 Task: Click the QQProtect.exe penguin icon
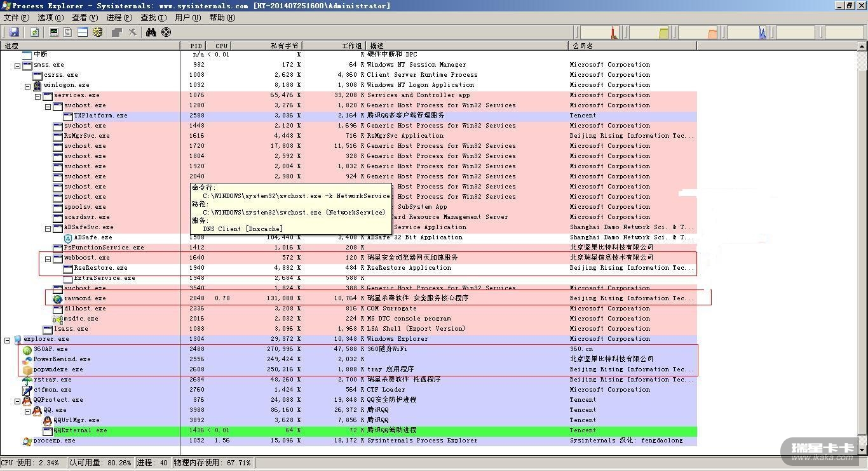(27, 400)
